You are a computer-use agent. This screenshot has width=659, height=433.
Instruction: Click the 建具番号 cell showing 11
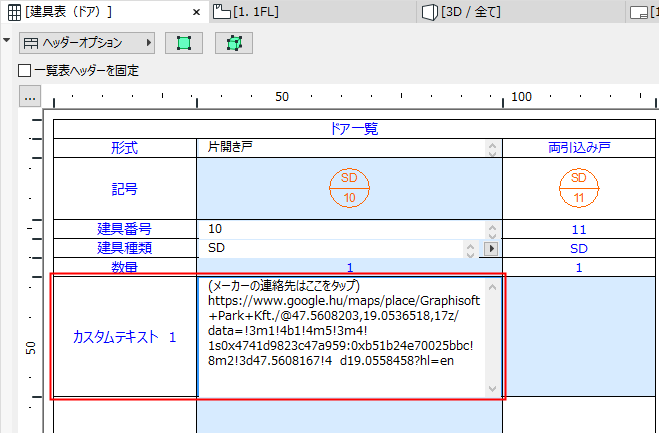point(579,230)
